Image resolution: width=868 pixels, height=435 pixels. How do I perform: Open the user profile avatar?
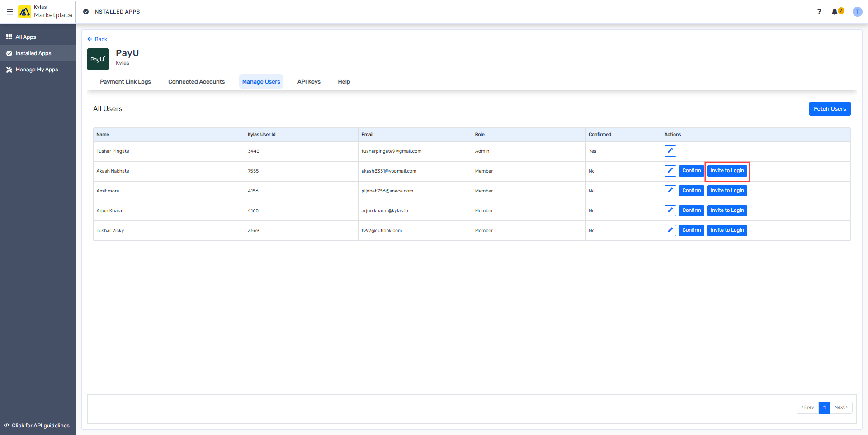point(857,12)
